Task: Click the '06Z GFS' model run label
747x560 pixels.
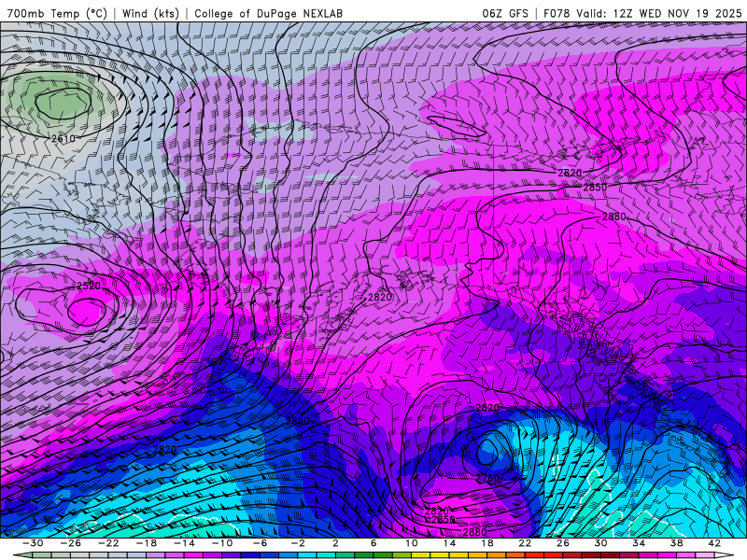Action: [505, 13]
